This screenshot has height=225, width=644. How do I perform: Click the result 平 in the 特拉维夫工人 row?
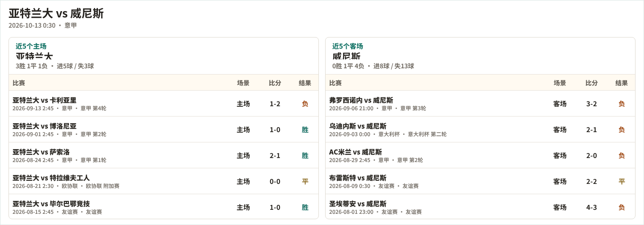point(305,181)
